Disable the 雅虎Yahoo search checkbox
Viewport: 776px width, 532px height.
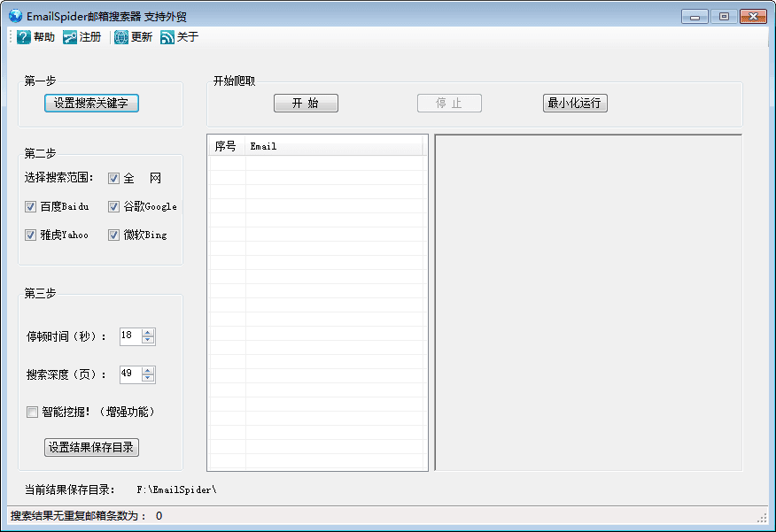[31, 235]
